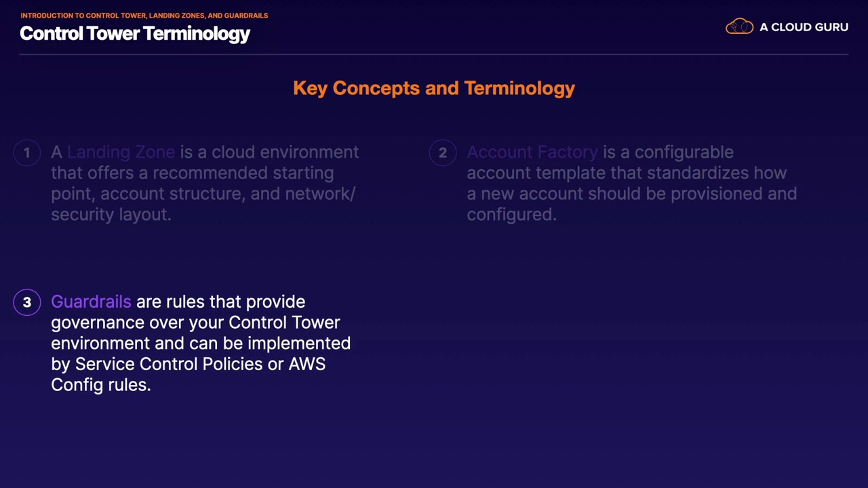
Task: Click the orange "Key Concepts and Terminology" heading
Action: [x=434, y=88]
